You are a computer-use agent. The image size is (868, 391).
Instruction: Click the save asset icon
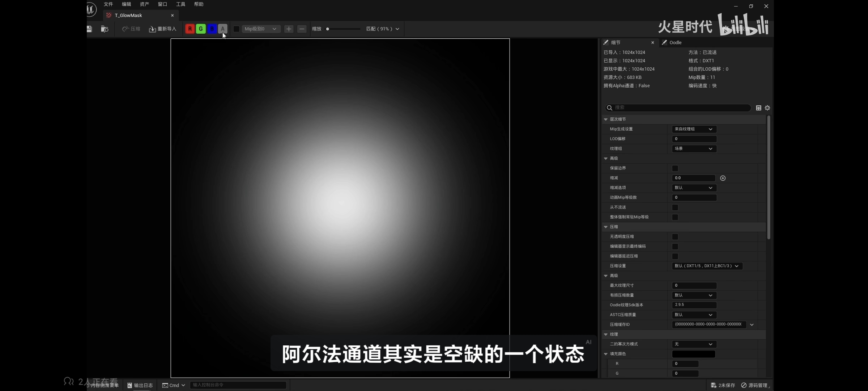pyautogui.click(x=89, y=29)
